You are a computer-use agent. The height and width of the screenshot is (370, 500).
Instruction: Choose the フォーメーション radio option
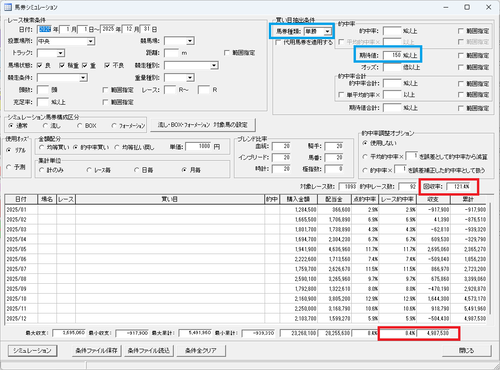coord(114,126)
